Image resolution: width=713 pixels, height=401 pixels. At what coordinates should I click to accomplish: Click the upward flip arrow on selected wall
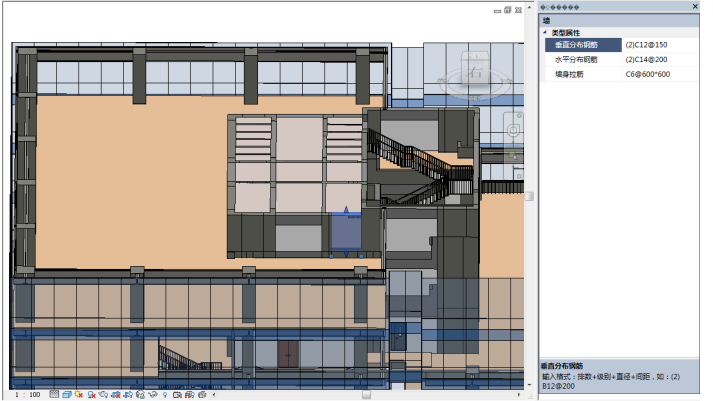tap(346, 210)
